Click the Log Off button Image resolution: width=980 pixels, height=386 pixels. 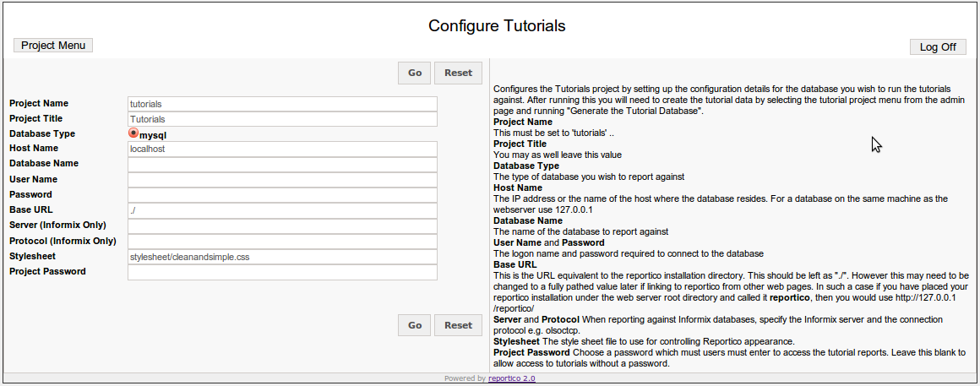coord(938,46)
